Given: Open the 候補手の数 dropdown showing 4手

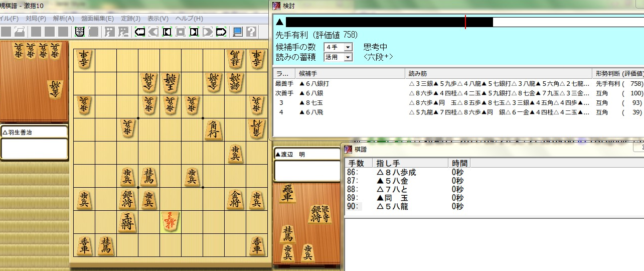Looking at the screenshot, I should (338, 47).
